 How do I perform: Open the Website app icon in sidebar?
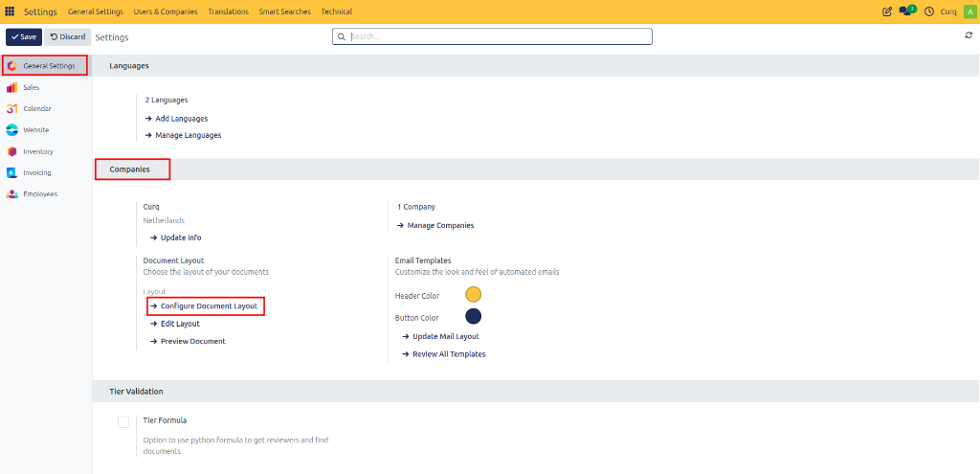tap(11, 130)
